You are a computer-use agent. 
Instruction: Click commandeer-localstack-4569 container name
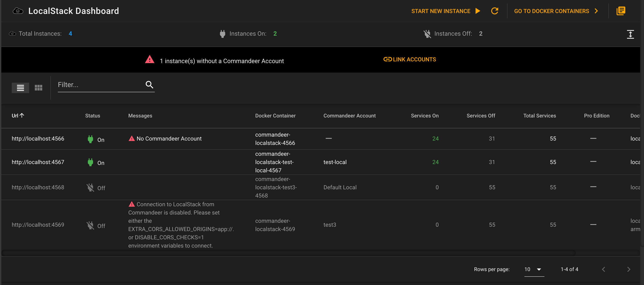[x=275, y=225]
